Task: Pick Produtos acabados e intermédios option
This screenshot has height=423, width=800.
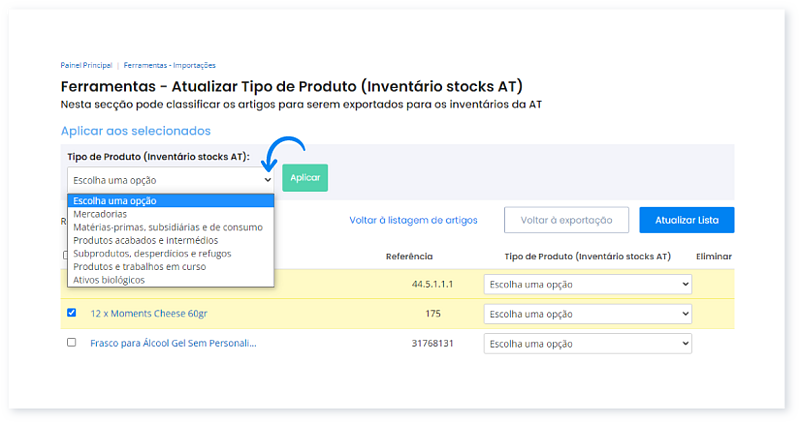Action: pos(146,240)
